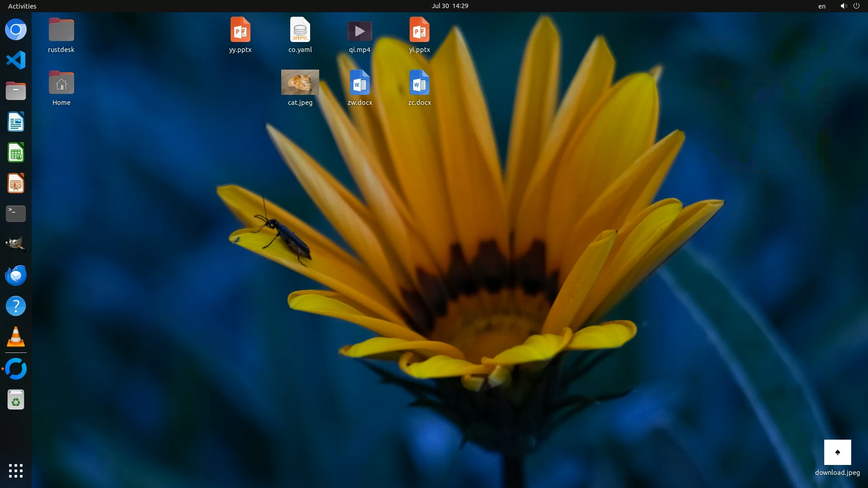Launch GIMP image editor

pyautogui.click(x=16, y=244)
